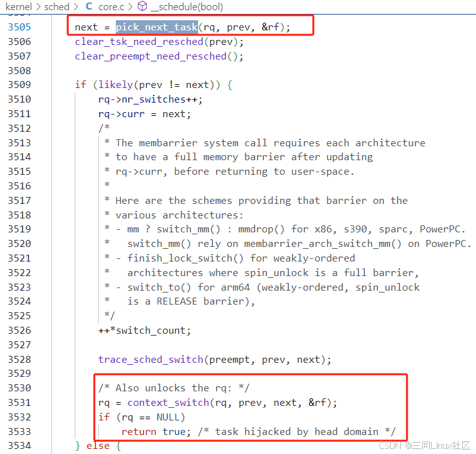Click line number 3505 in gutter
The width and height of the screenshot is (476, 454).
point(20,27)
